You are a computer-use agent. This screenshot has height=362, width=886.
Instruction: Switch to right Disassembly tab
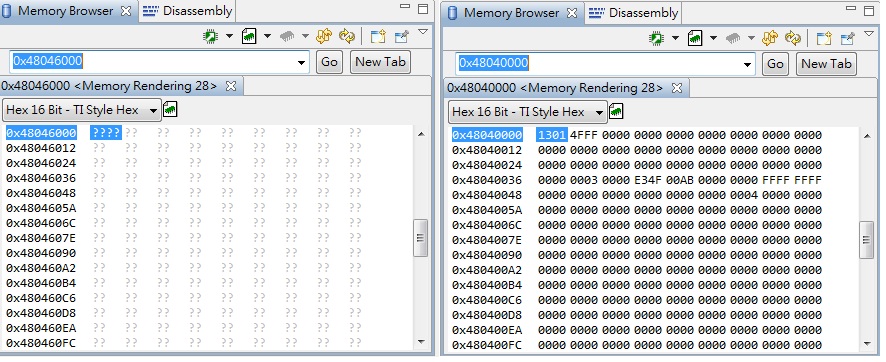633,13
